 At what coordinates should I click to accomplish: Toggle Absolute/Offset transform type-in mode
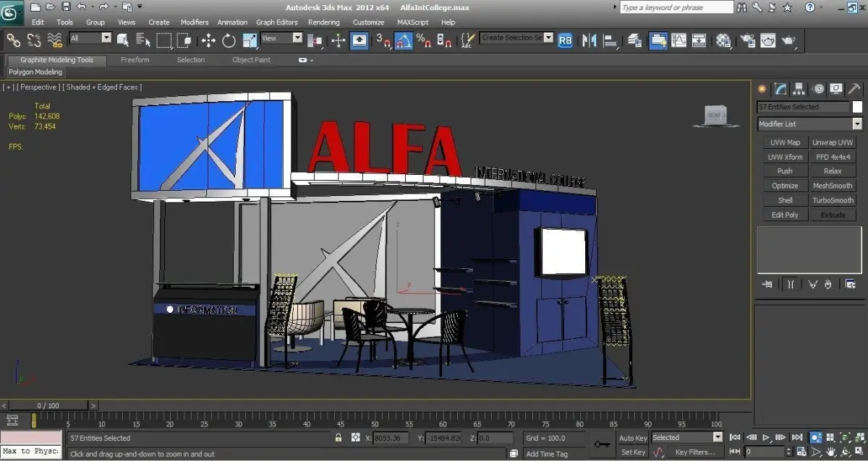coord(355,438)
